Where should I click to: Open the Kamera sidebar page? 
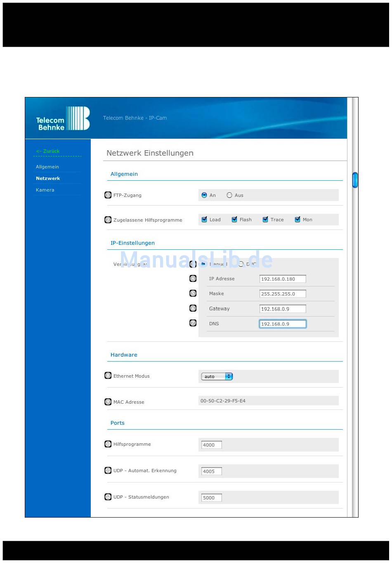(x=45, y=190)
